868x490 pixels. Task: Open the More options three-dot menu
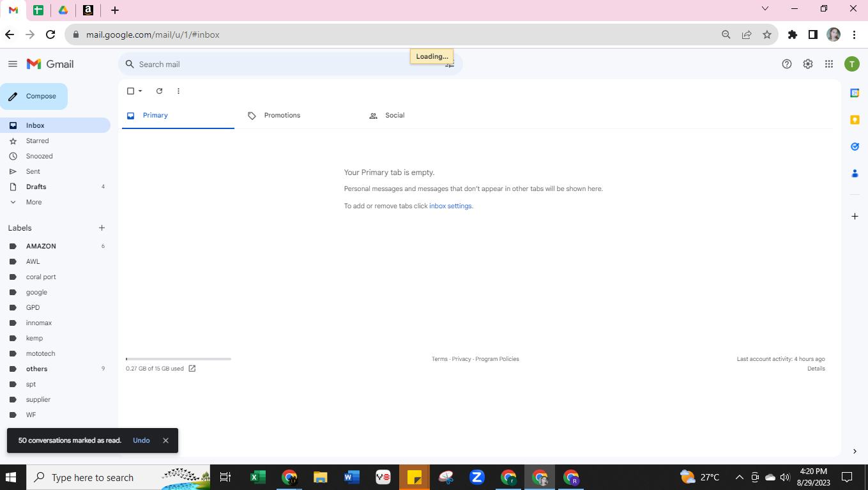point(178,91)
